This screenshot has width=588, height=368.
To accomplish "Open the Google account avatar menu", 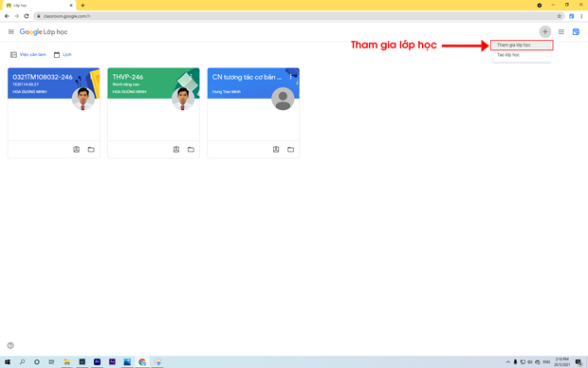I will (x=576, y=32).
